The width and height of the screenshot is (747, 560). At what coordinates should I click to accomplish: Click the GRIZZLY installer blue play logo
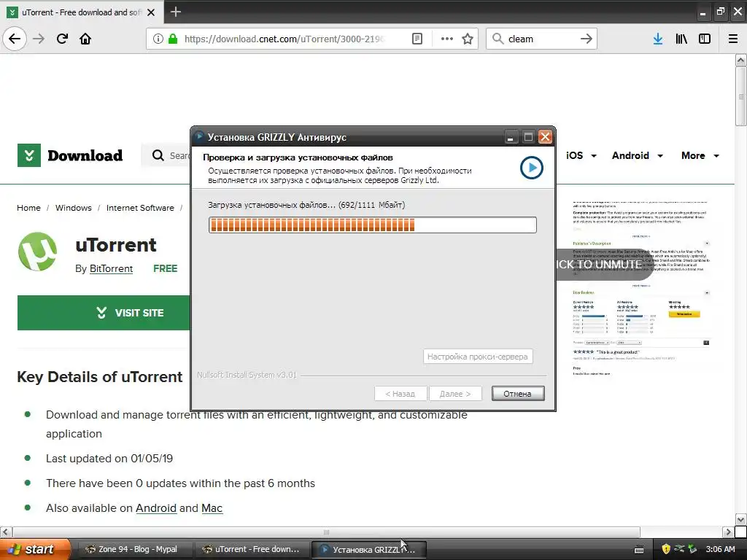531,168
